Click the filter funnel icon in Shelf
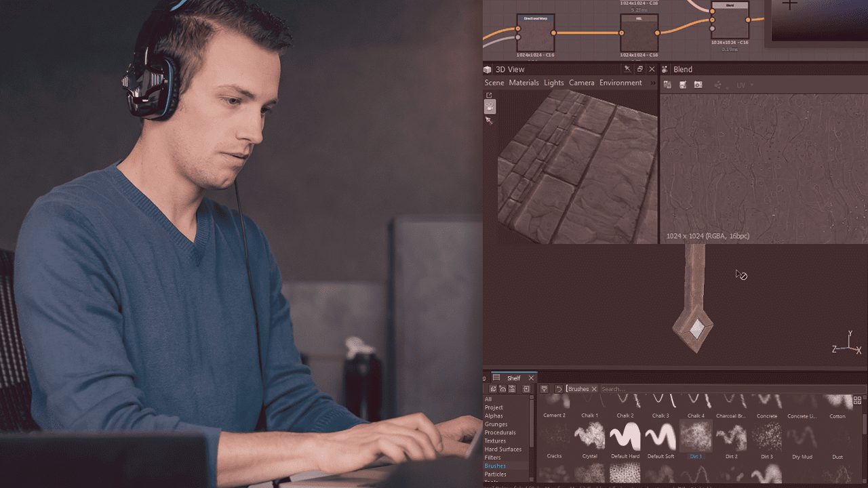The image size is (868, 488). pos(544,389)
